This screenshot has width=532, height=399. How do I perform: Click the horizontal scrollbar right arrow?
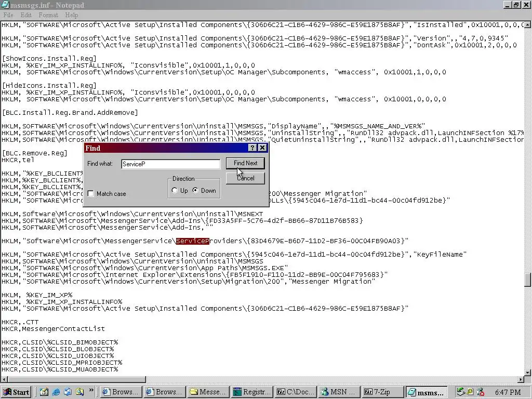click(521, 379)
